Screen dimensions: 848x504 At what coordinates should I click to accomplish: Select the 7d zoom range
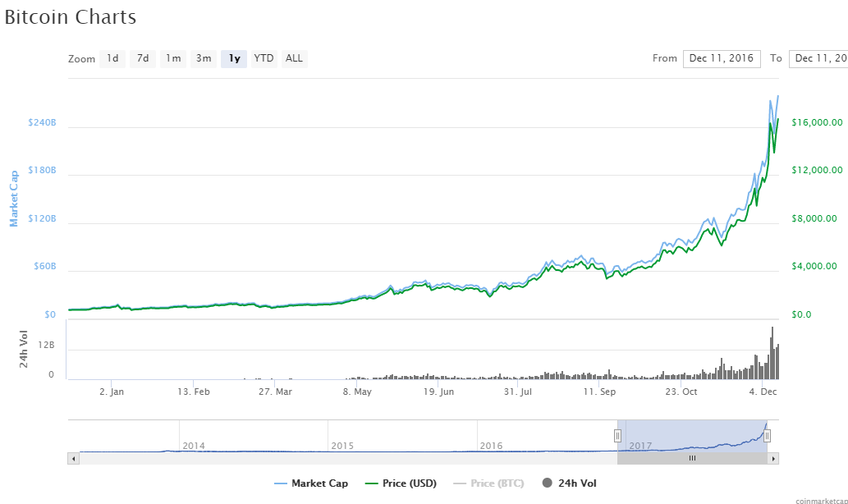[x=143, y=58]
